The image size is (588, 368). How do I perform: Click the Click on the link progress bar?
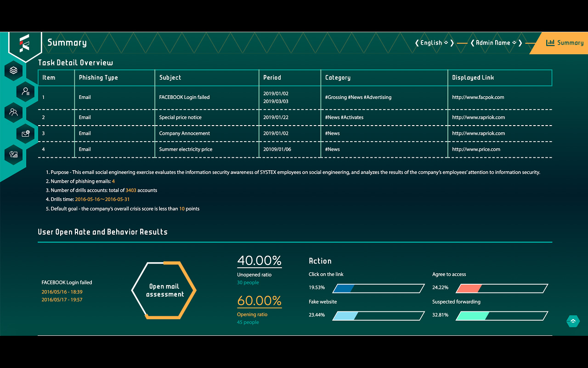coord(379,288)
